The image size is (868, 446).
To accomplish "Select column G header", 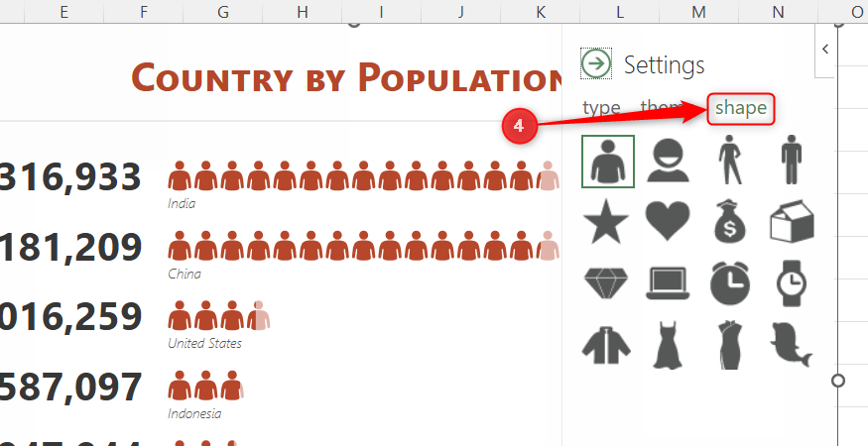I will click(x=222, y=12).
